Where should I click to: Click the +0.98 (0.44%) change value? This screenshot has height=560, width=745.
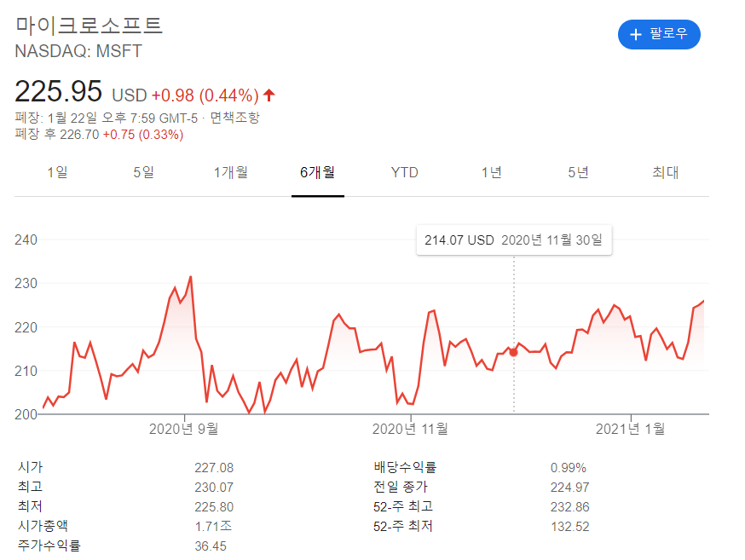205,95
